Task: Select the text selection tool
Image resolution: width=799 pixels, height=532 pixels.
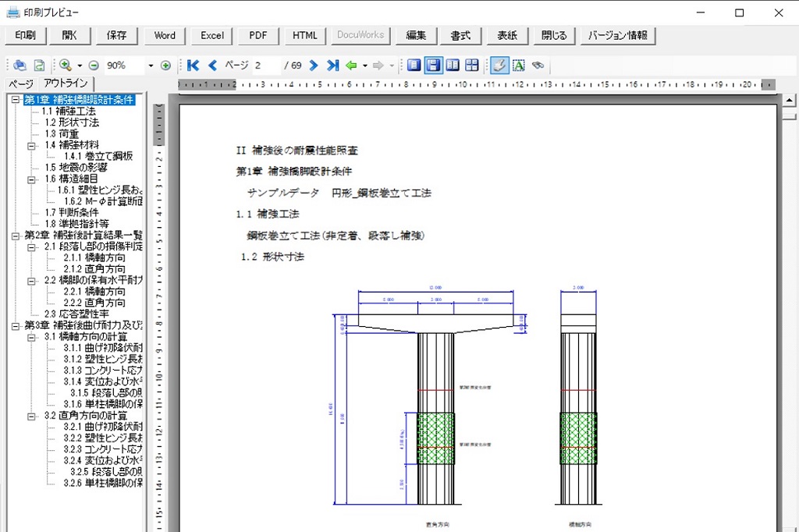Action: 519,66
